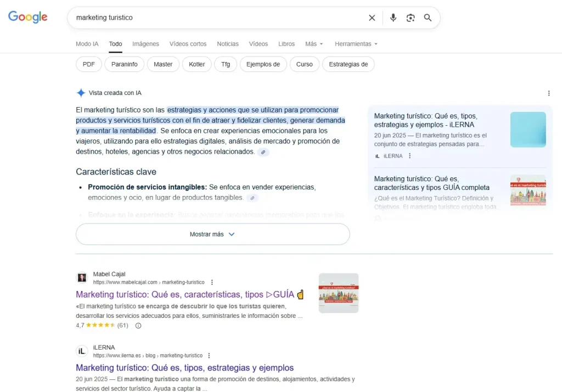Open three-dot menu beside Mabel Cajal URL
562x392 pixels.
[212, 282]
